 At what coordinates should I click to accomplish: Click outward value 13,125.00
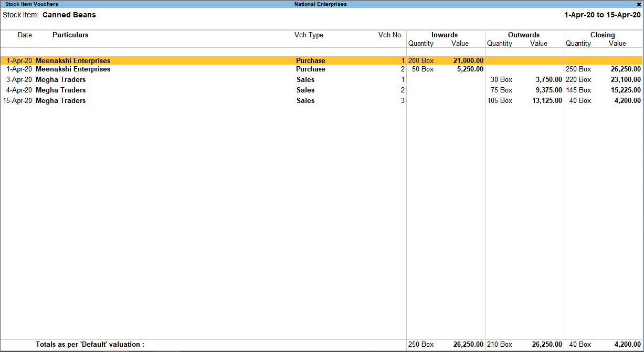(547, 101)
